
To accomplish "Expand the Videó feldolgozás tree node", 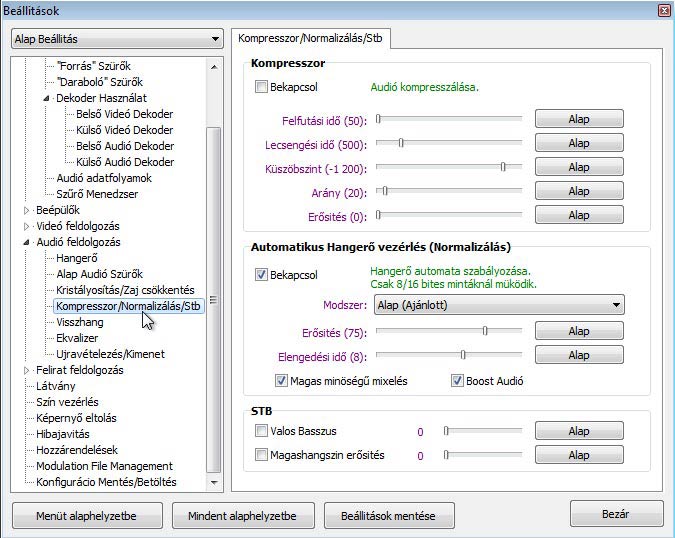I will click(27, 226).
